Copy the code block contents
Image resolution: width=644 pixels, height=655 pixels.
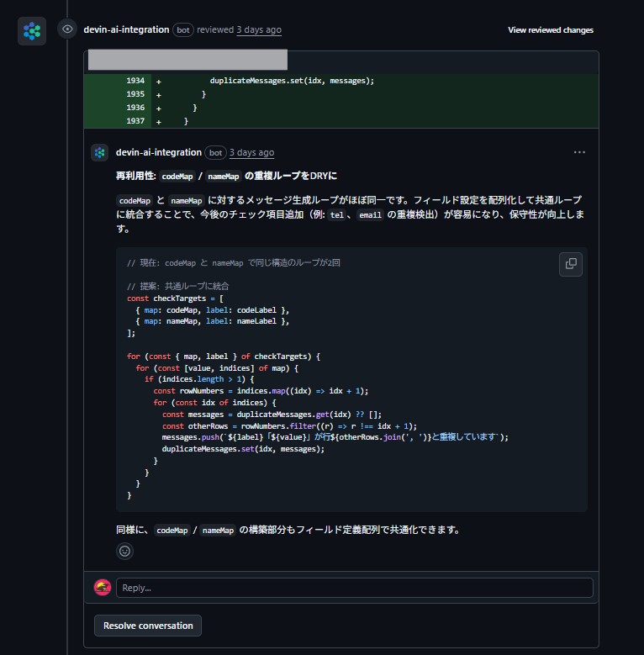point(571,264)
